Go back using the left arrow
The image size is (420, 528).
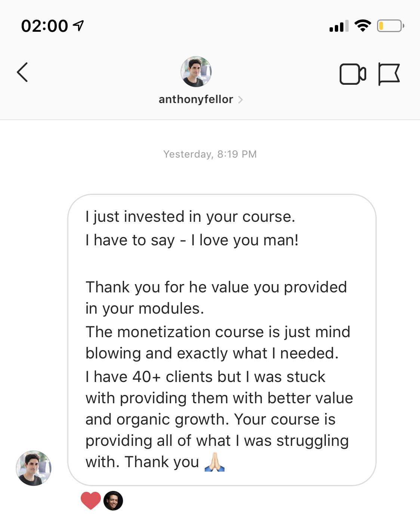coord(22,72)
